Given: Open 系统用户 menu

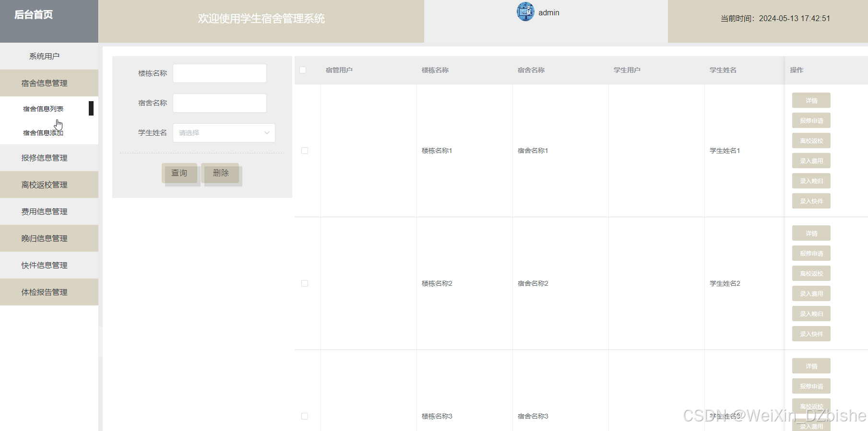Looking at the screenshot, I should (49, 56).
